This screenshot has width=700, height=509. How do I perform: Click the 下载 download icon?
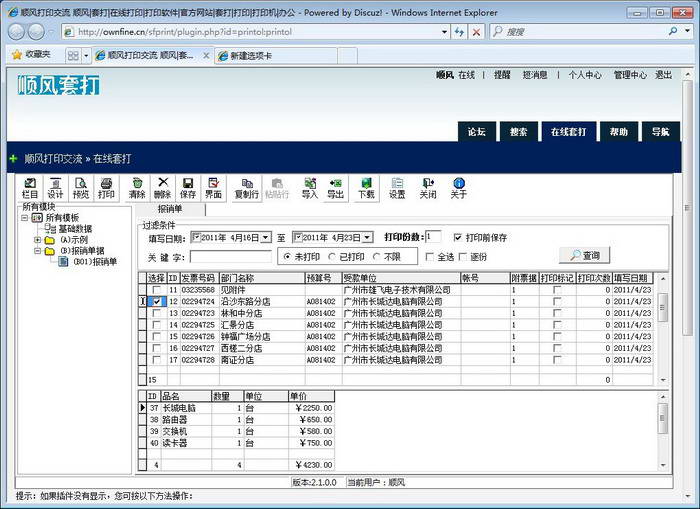click(366, 188)
